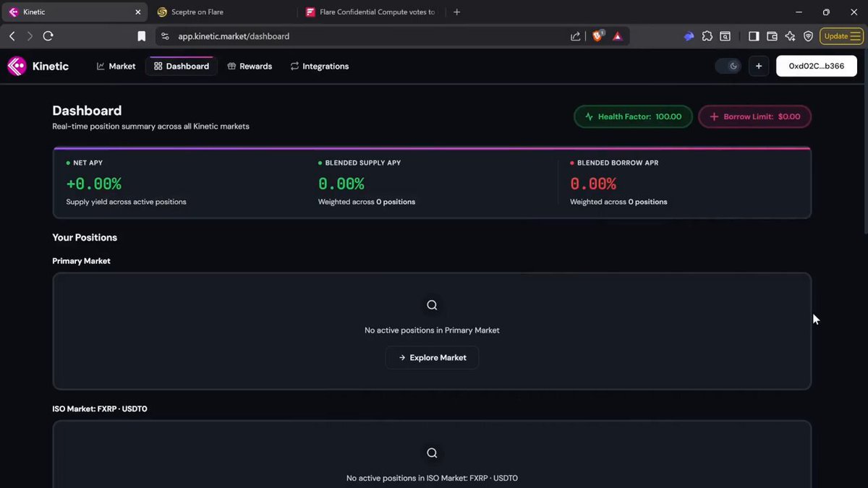The width and height of the screenshot is (868, 488).
Task: Select the Dashboard nav item
Action: click(x=182, y=66)
